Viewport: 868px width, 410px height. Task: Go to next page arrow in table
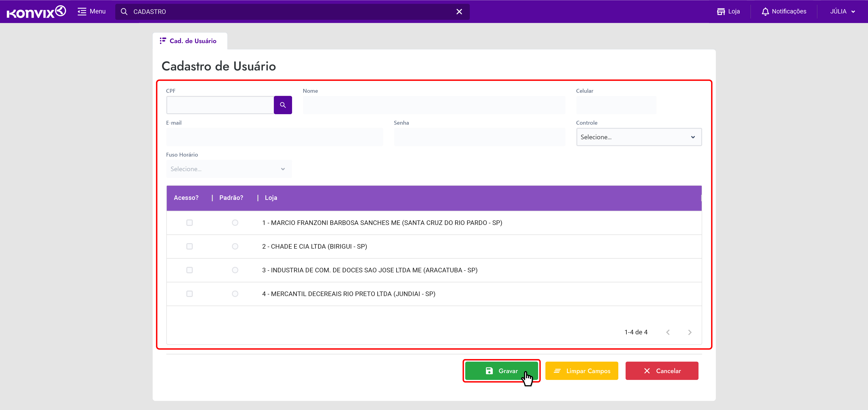[x=689, y=332]
